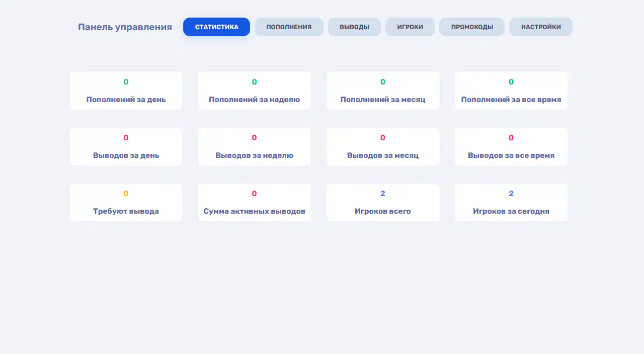Click the yellow zero in Требуют вывода
The height and width of the screenshot is (354, 644).
pos(126,194)
